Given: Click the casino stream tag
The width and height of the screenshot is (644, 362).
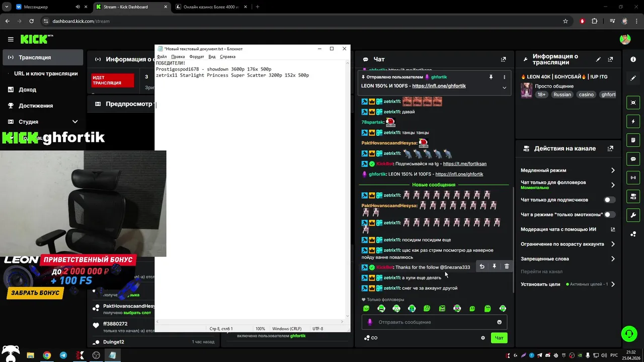Looking at the screenshot, I should tap(586, 95).
